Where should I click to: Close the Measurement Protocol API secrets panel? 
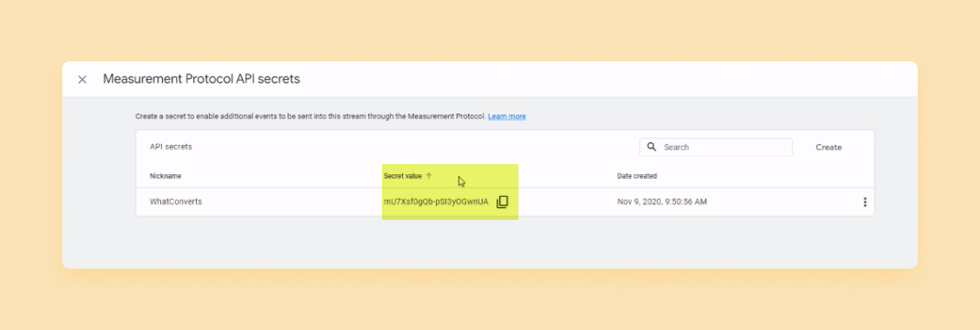point(82,80)
